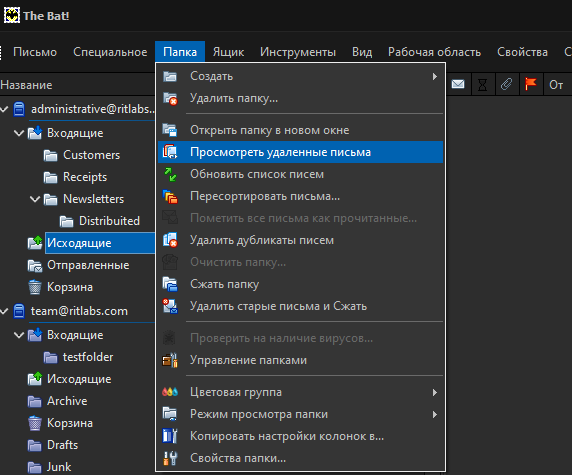The width and height of the screenshot is (572, 475).
Task: Open the Ящик menu
Action: [228, 52]
